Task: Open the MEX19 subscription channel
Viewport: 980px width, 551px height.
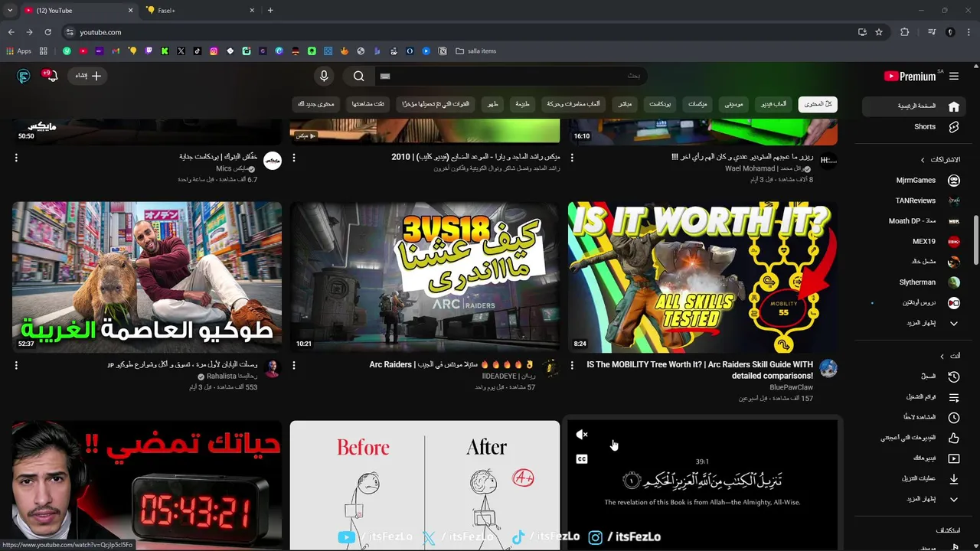Action: click(x=913, y=242)
